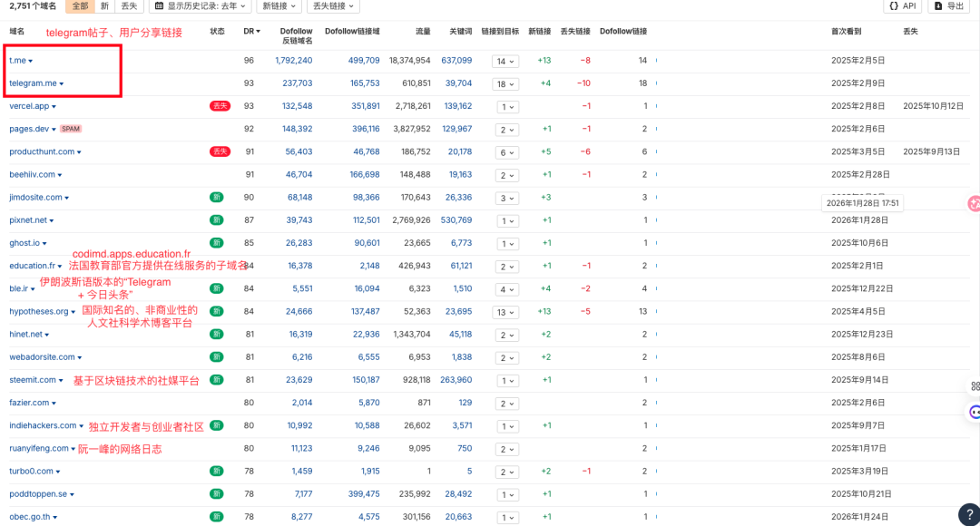Click the red 丢失 badge for vercel.app
Image resolution: width=980 pixels, height=526 pixels.
pyautogui.click(x=220, y=106)
